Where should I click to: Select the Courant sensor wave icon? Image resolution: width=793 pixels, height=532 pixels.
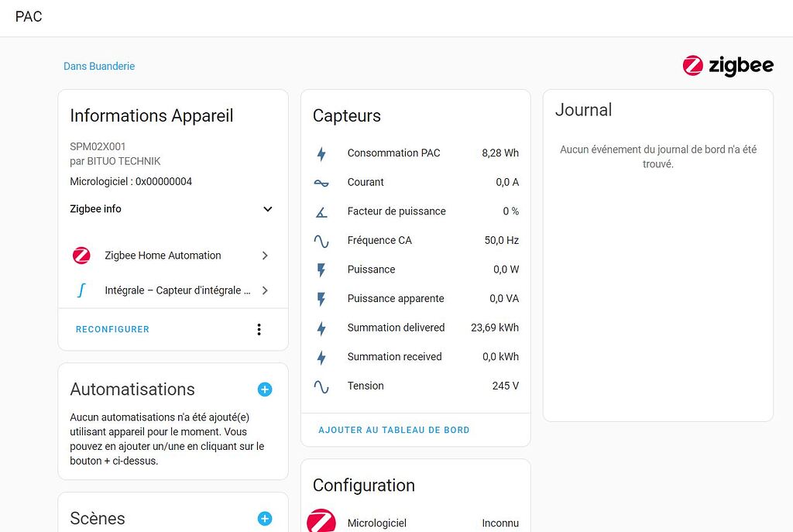(x=321, y=182)
